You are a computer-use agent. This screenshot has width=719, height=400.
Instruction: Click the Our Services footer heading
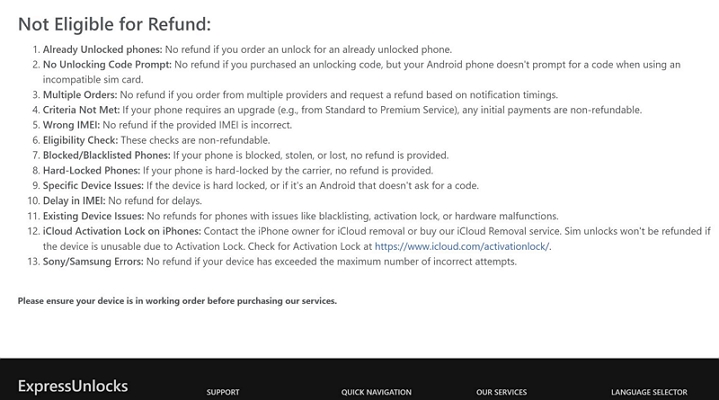point(501,392)
